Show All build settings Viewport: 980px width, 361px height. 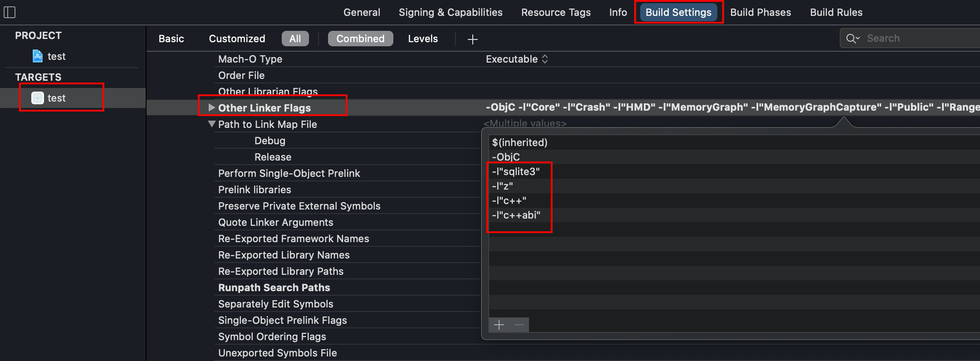click(295, 39)
